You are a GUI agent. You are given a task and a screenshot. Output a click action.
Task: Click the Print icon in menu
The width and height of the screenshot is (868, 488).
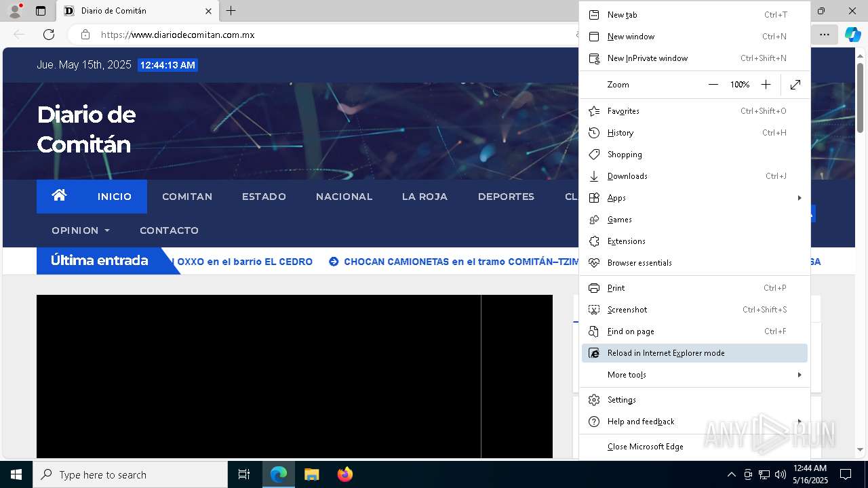click(594, 288)
